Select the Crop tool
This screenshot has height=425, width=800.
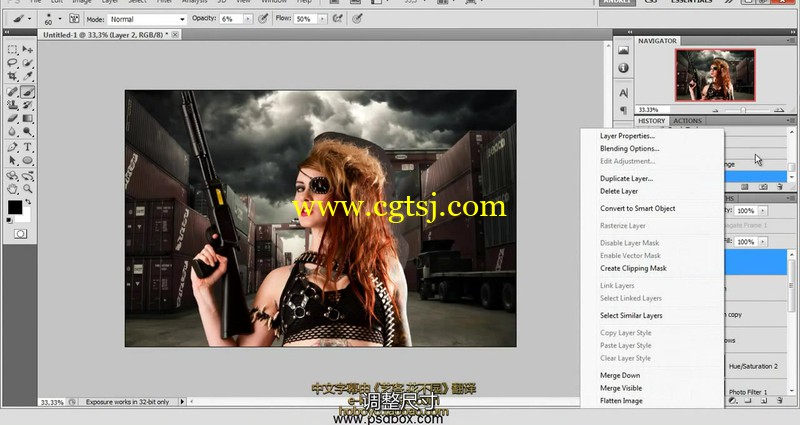(12, 77)
